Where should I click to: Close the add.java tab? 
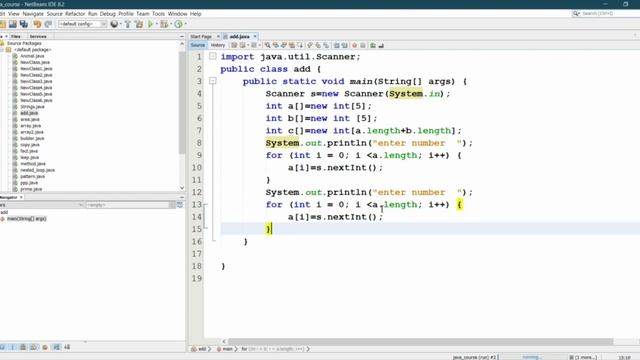(255, 36)
